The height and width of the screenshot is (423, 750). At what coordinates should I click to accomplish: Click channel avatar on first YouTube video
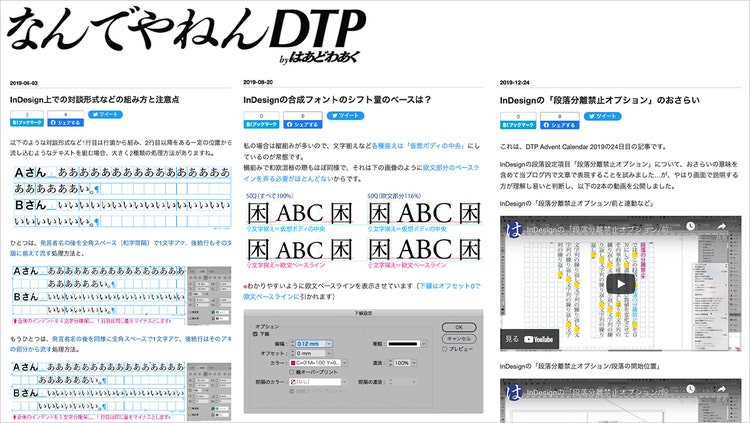click(514, 230)
